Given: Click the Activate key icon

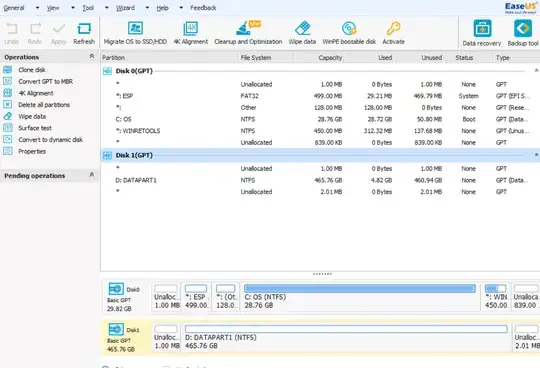Looking at the screenshot, I should [393, 28].
